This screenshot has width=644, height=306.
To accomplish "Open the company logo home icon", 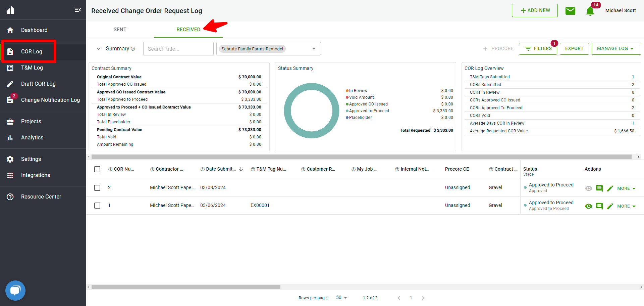I will pyautogui.click(x=10, y=10).
